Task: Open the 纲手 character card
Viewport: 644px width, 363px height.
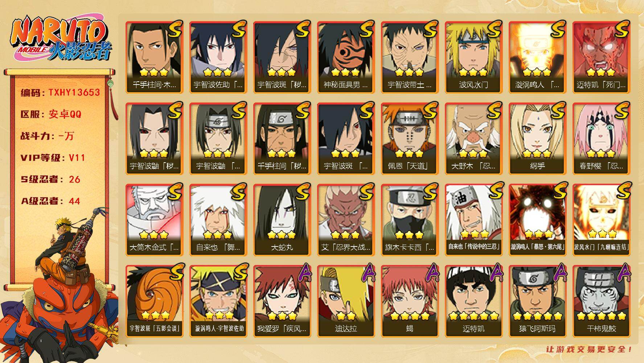Action: (537, 139)
